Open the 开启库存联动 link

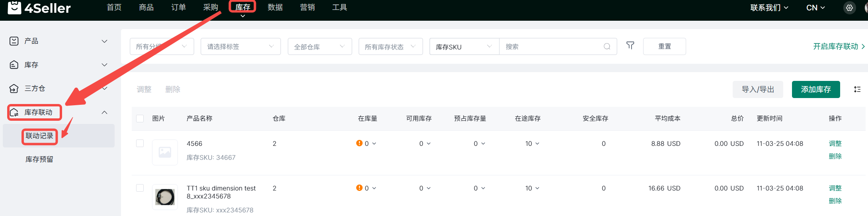[838, 46]
